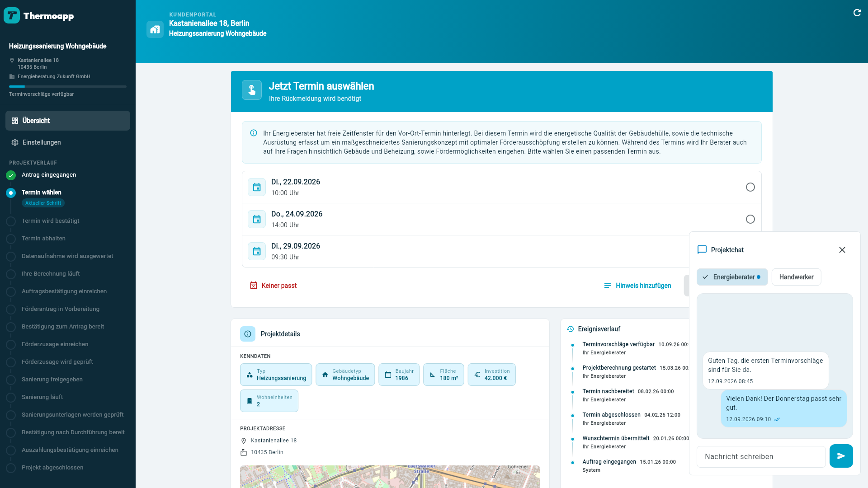
Task: Click the Keiner passt button
Action: [273, 286]
